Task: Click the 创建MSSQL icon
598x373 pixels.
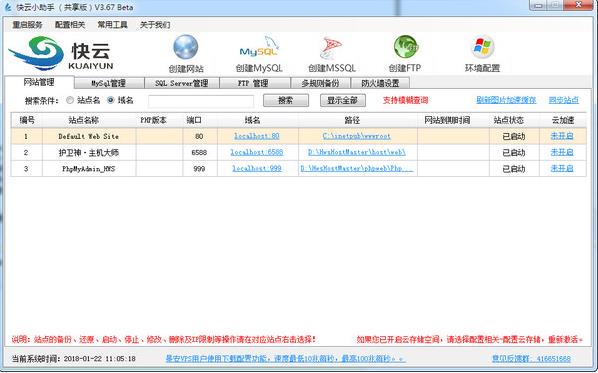Action: 331,48
